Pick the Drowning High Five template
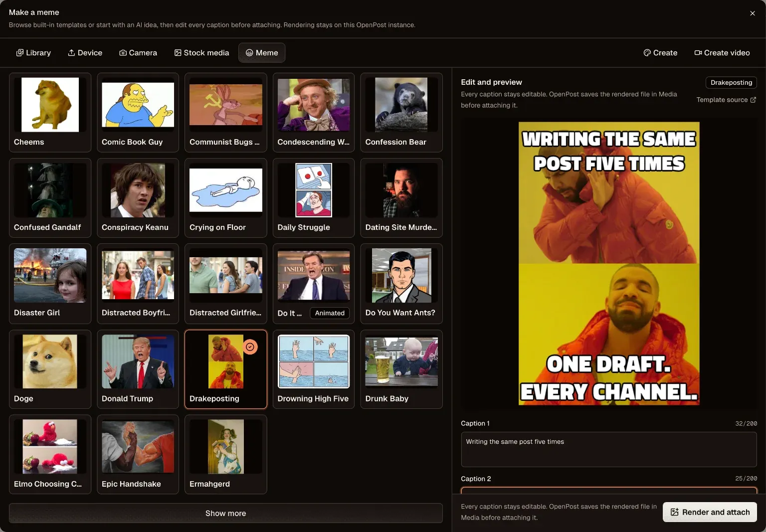This screenshot has width=766, height=532. (314, 369)
